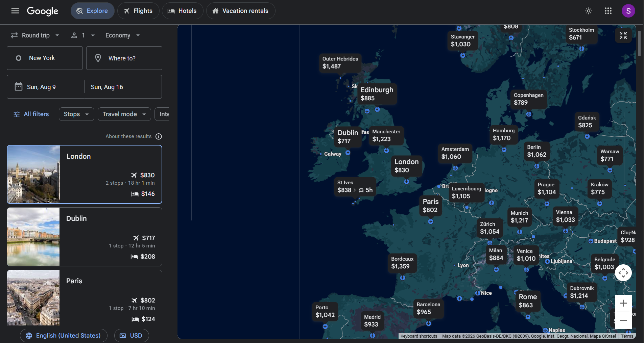This screenshot has height=343, width=644.
Task: Select Copenhagen $789 map label
Action: (528, 99)
